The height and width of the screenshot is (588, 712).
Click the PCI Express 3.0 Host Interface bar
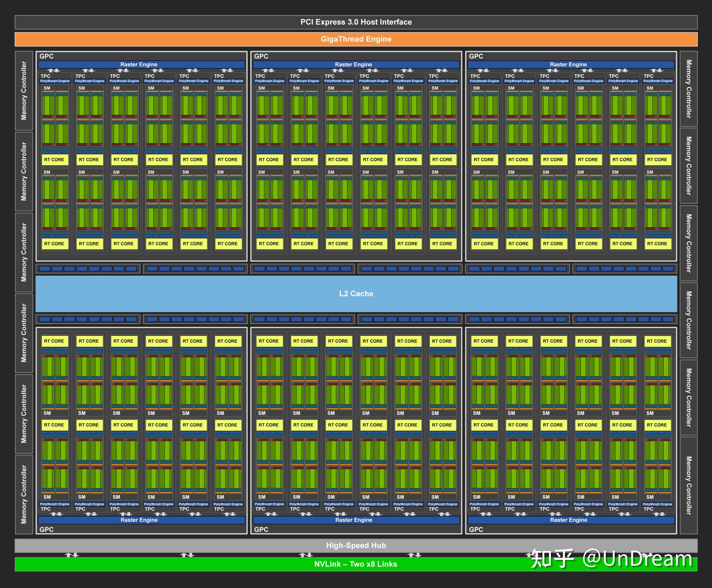[356, 22]
